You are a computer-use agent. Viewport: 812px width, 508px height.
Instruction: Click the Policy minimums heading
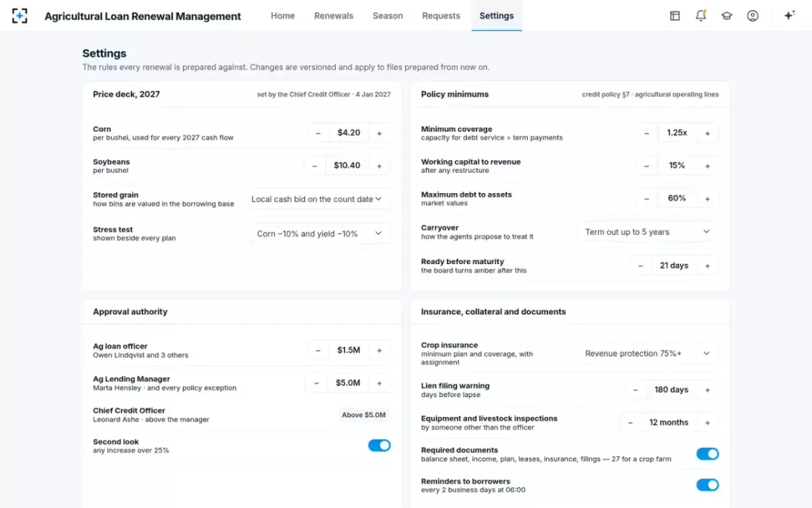tap(455, 94)
